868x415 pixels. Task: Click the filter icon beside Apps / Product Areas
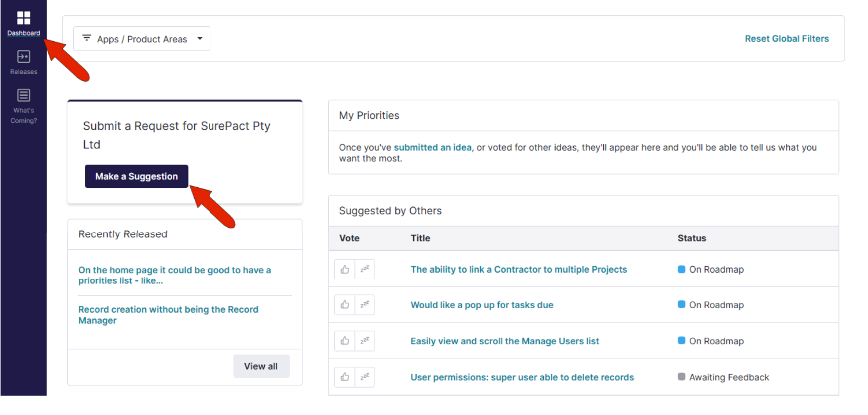(x=86, y=38)
